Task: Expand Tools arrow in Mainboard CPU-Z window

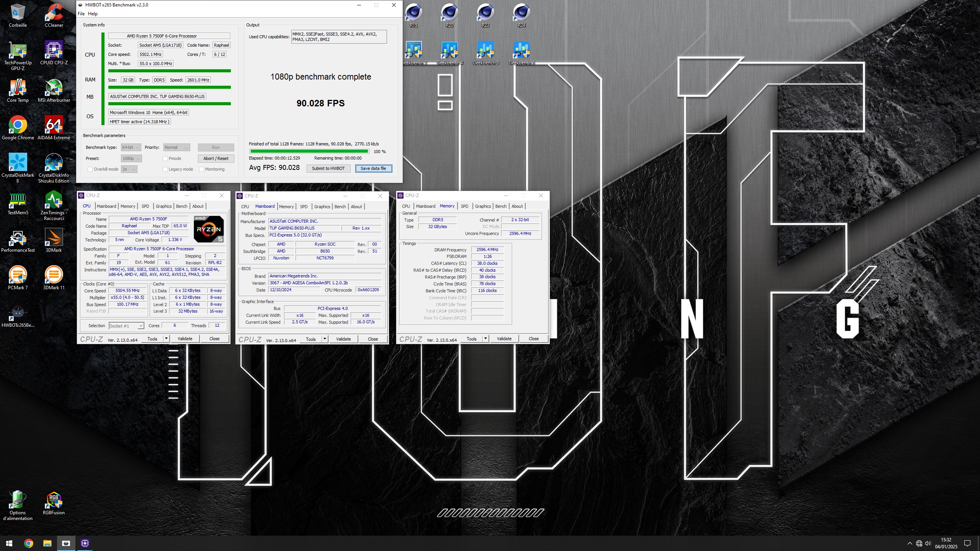Action: tap(325, 339)
